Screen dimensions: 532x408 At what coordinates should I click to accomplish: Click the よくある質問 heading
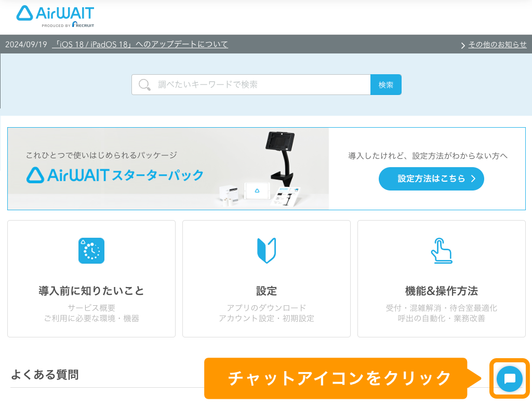tap(45, 375)
